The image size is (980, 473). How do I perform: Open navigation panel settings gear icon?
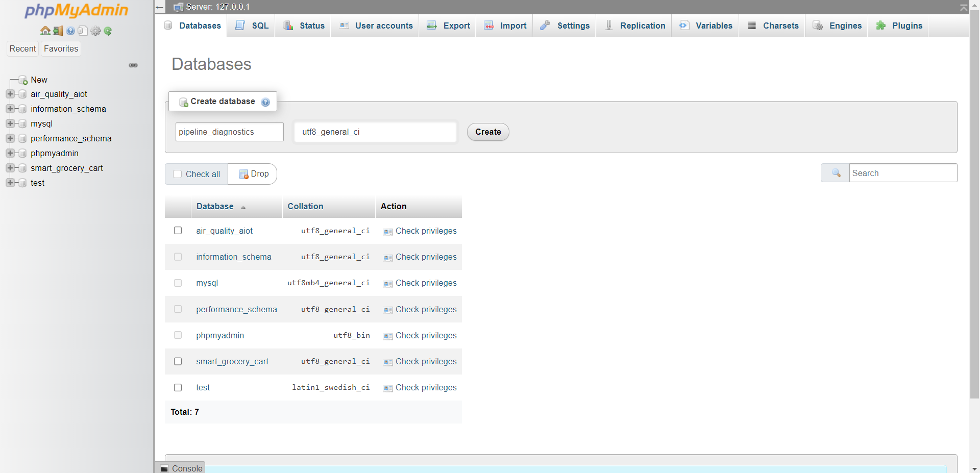(x=95, y=31)
